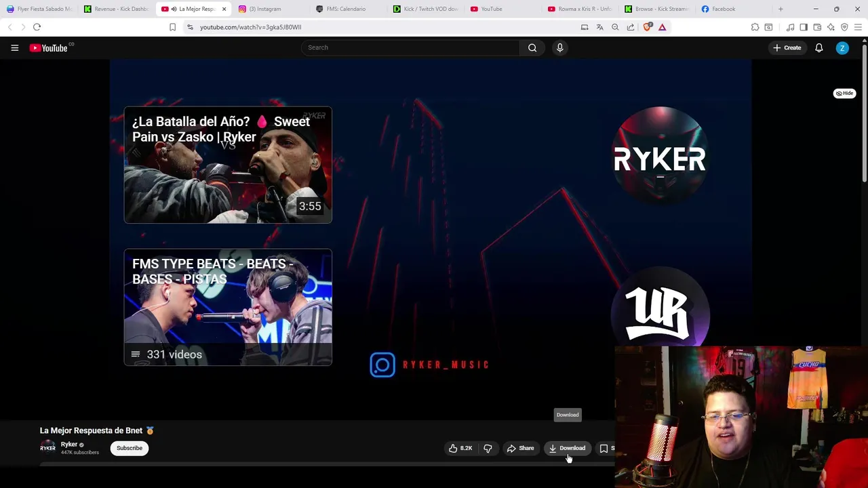Reload the page in the browser toolbar

coord(37,27)
